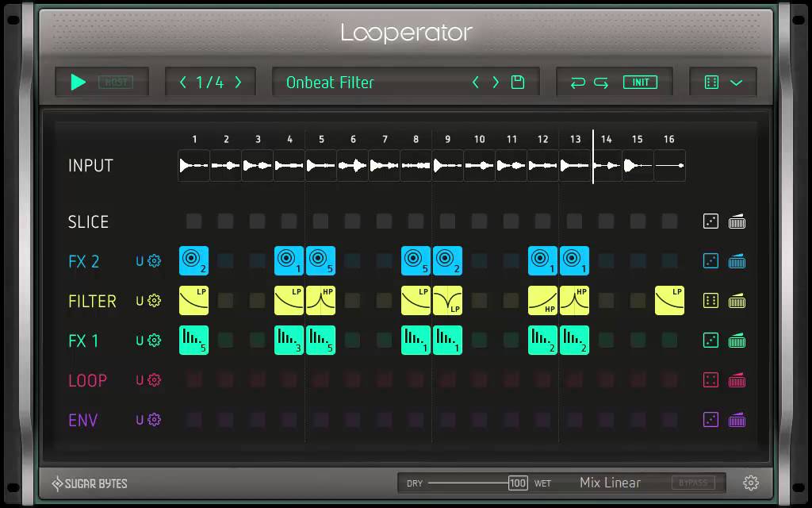Save preset with the floppy disk icon

(x=518, y=82)
